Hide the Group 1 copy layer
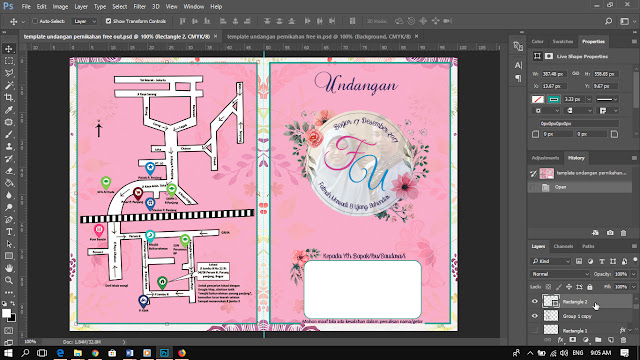This screenshot has height=360, width=640. [535, 316]
